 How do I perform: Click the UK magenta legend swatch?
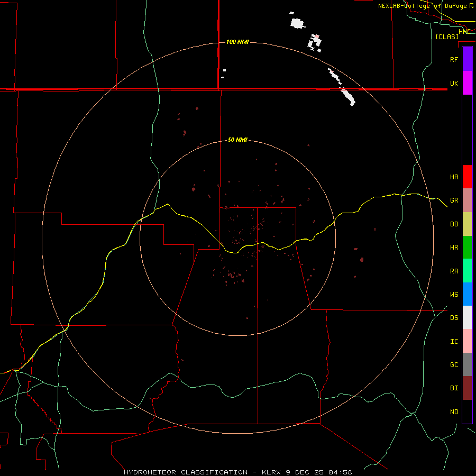tap(467, 83)
